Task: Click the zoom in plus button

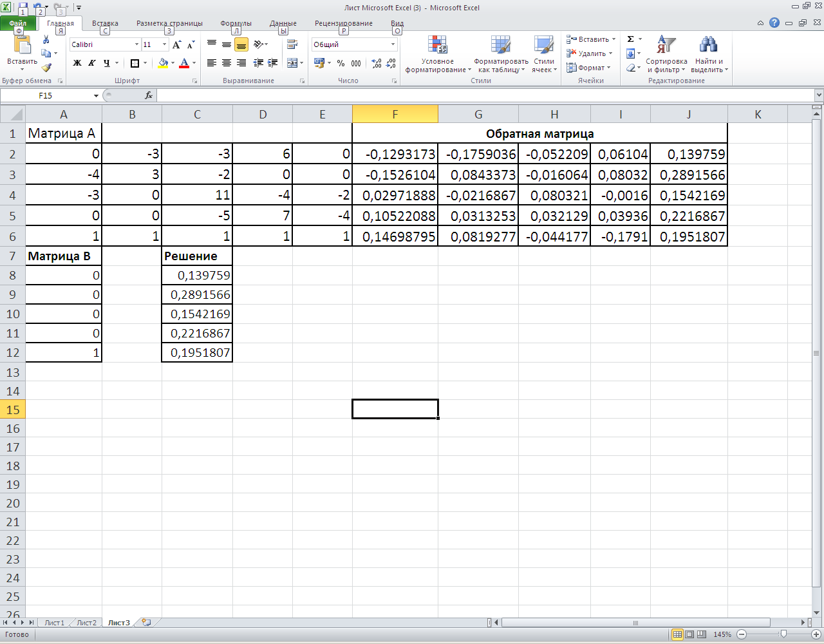Action: point(816,634)
